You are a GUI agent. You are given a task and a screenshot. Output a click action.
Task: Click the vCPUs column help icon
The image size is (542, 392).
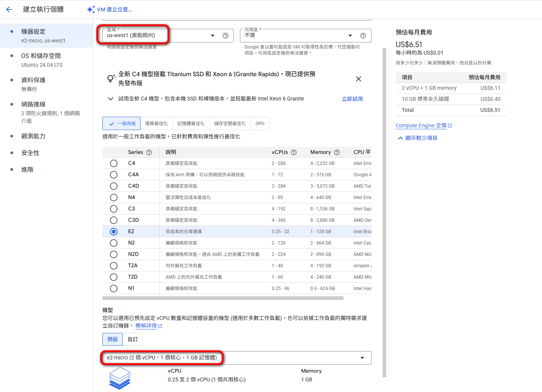(294, 152)
